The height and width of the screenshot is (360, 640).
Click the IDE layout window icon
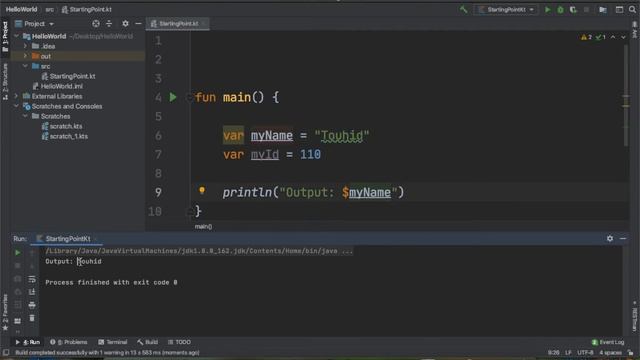click(619, 9)
